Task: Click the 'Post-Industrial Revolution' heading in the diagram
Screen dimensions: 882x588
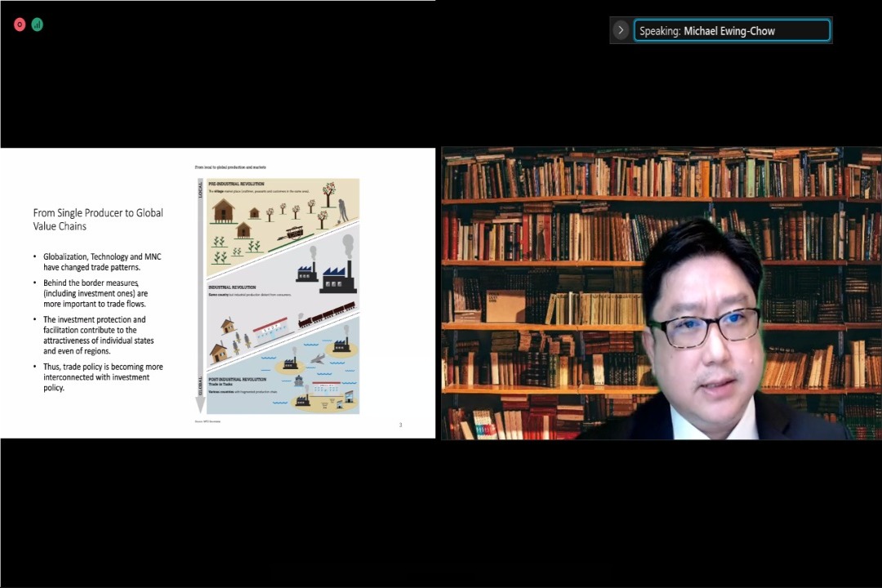Action: pyautogui.click(x=237, y=380)
